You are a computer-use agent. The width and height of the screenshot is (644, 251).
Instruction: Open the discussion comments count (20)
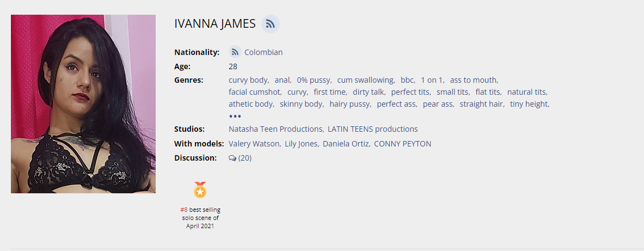245,158
